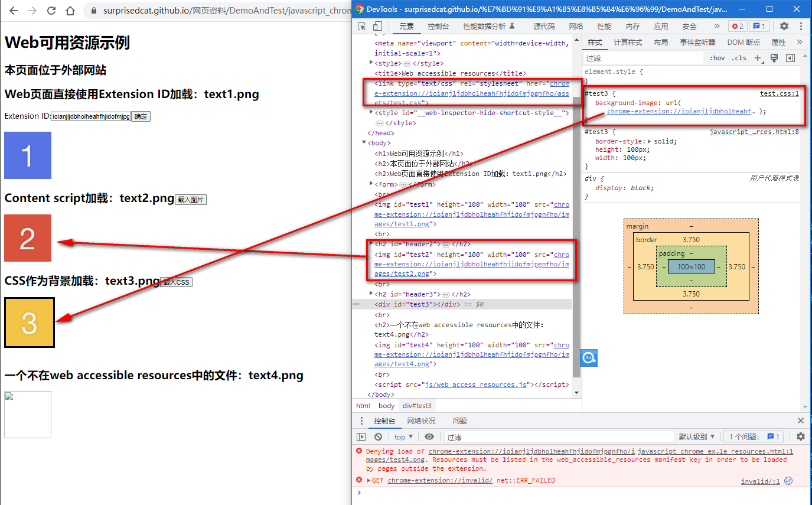Open the 网络状况 drawer tab
This screenshot has height=505, width=812.
click(x=421, y=421)
